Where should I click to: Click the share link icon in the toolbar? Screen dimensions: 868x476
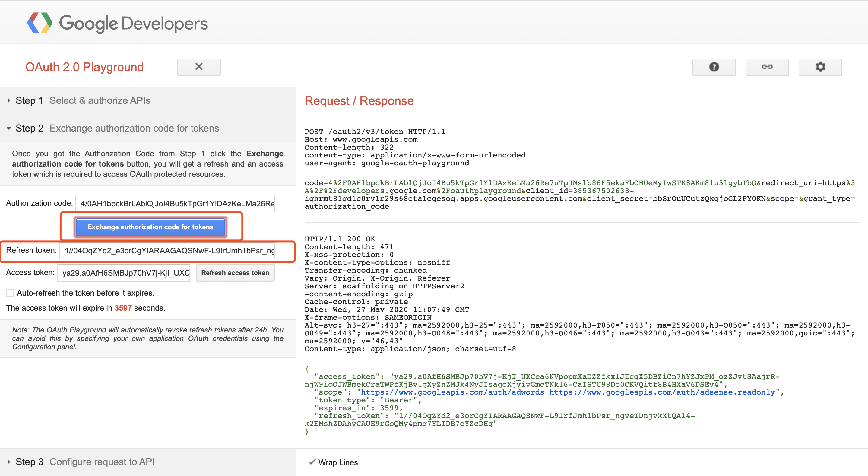pyautogui.click(x=767, y=67)
